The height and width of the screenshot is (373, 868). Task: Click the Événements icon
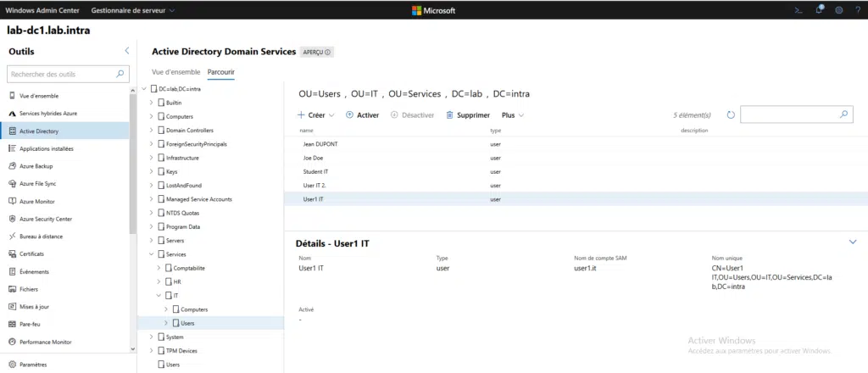(x=12, y=272)
